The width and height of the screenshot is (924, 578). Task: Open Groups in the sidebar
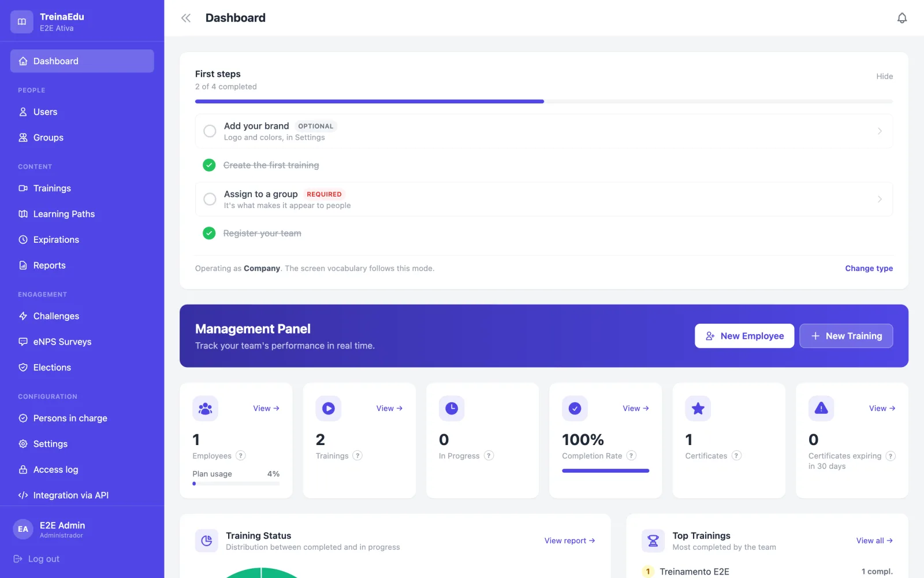tap(82, 138)
